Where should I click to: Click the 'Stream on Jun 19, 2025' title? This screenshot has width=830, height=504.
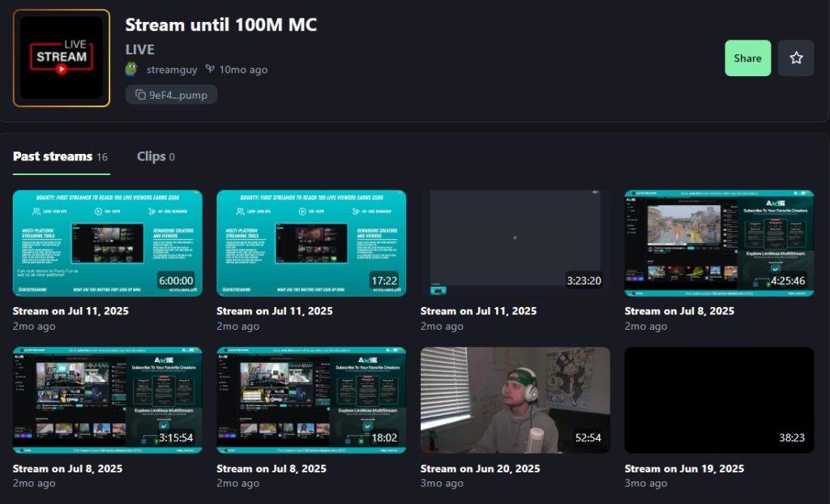(x=685, y=468)
